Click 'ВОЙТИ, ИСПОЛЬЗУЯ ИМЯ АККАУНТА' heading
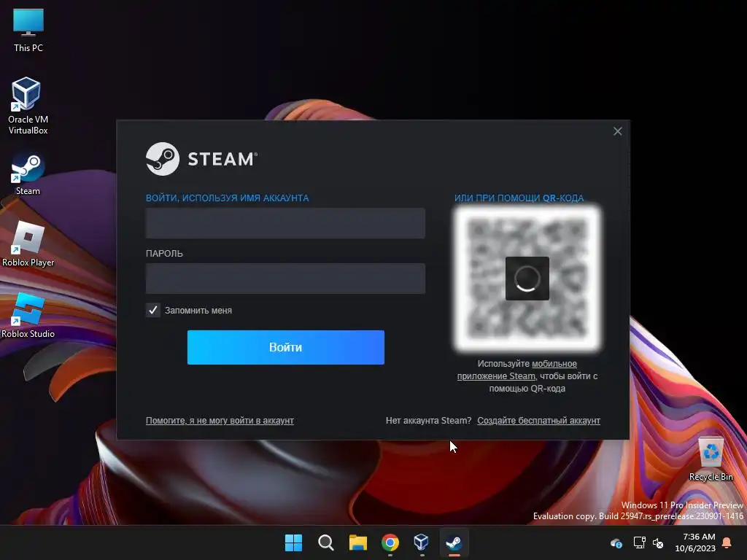The height and width of the screenshot is (560, 747). coord(228,198)
